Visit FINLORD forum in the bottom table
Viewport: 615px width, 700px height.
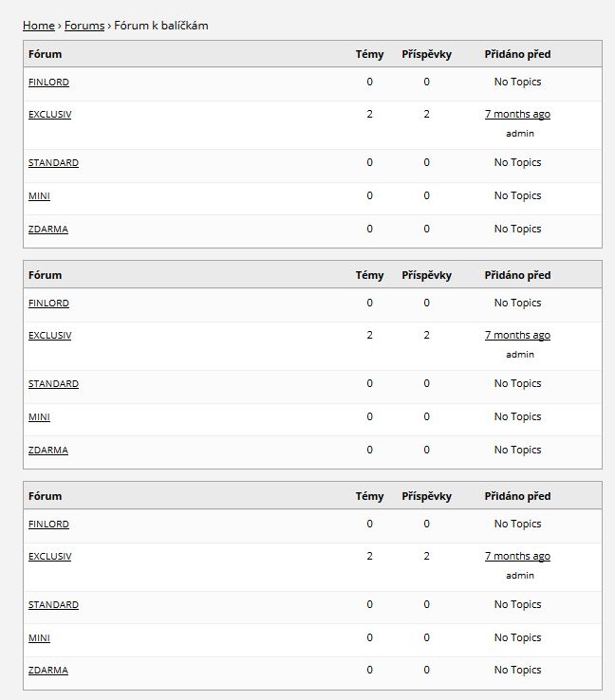(x=48, y=525)
